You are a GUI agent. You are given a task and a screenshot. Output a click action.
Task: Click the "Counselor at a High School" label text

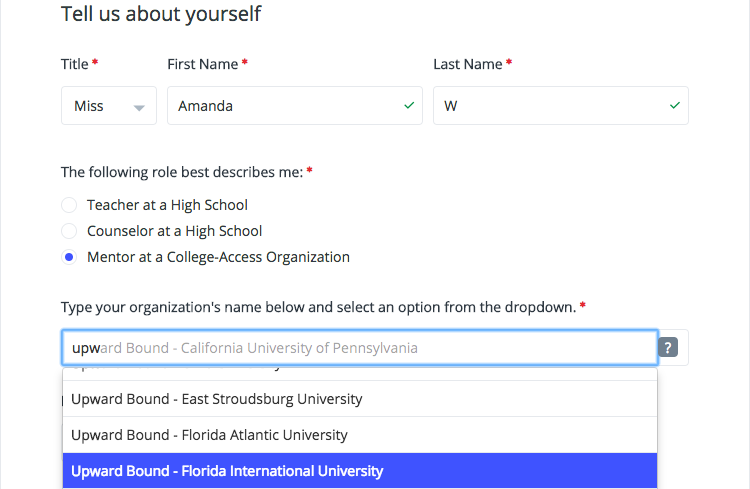click(174, 231)
